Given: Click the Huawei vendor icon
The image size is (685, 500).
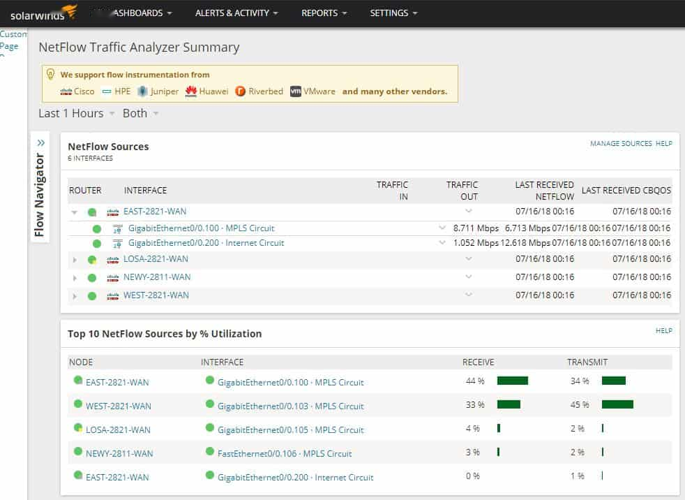Looking at the screenshot, I should 191,91.
